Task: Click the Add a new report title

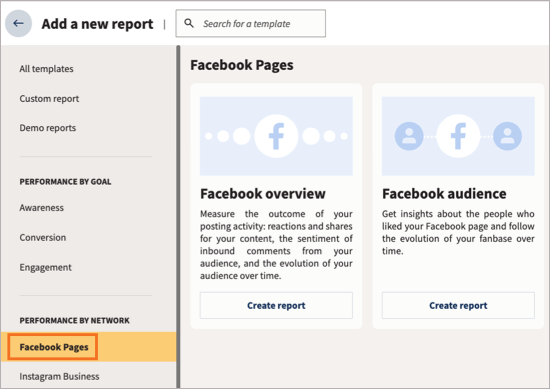Action: (x=97, y=24)
